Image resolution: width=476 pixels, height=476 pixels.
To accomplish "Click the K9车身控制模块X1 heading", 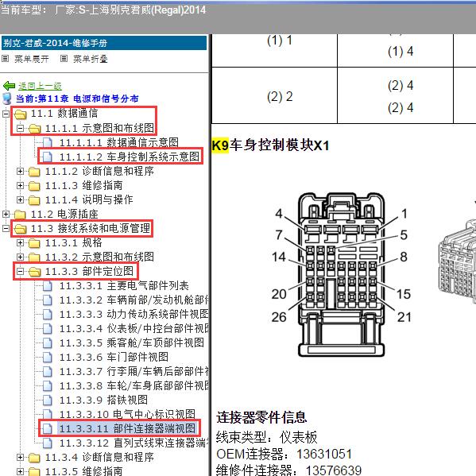I will coord(270,145).
